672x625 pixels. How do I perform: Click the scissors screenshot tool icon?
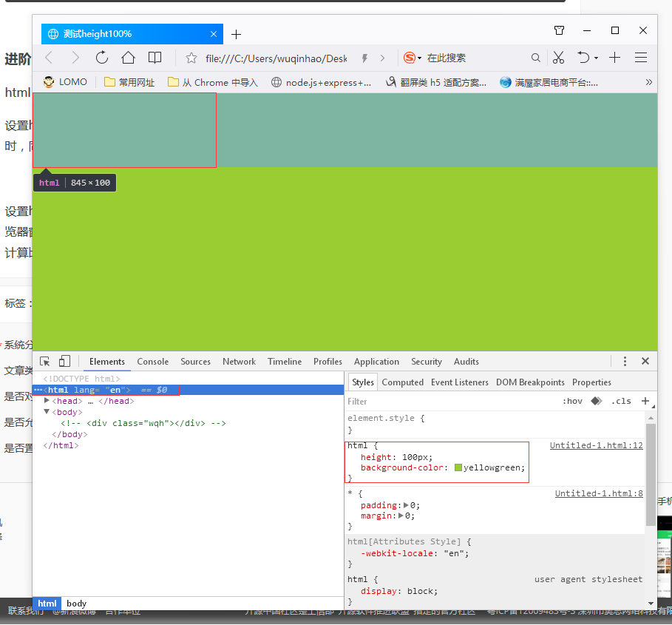[x=558, y=58]
